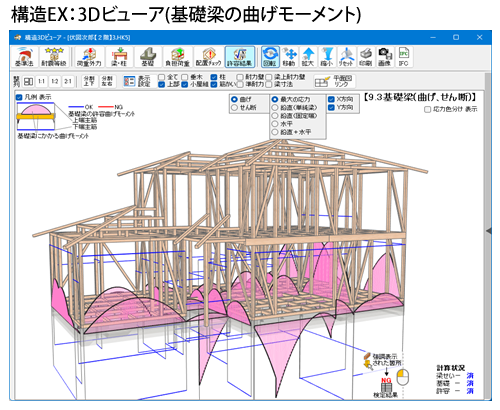This screenshot has height=410, width=500.
Task: Enable the 垂木 rafter checkbox
Action: point(185,77)
